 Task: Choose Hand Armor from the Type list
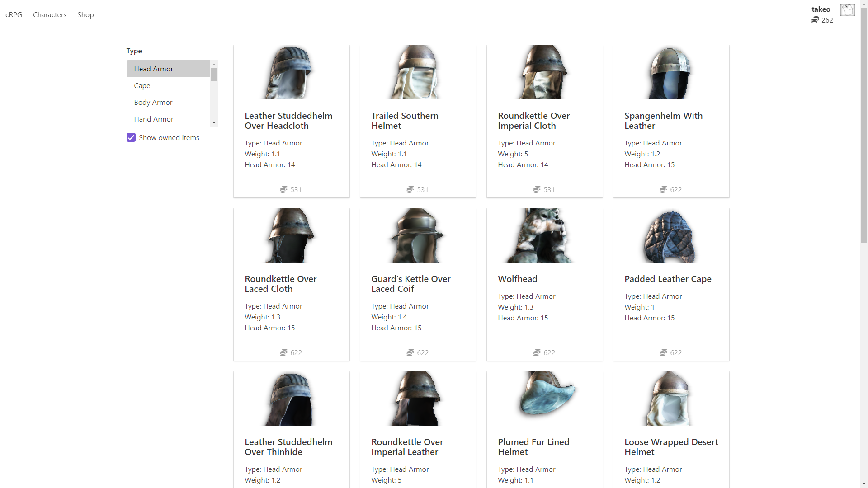point(154,119)
